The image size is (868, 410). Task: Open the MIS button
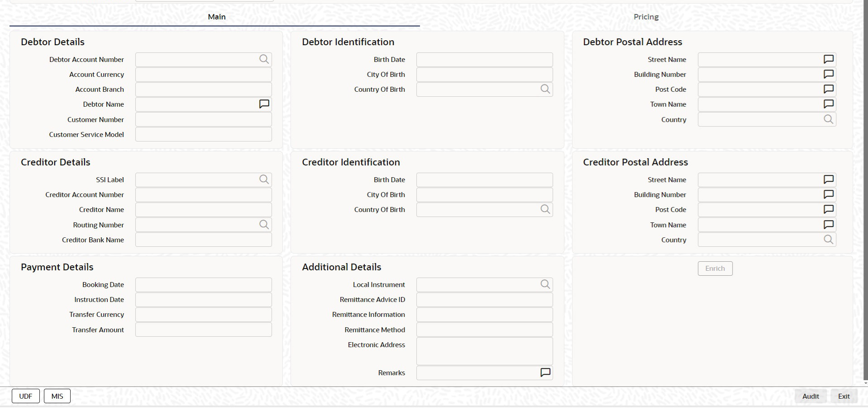(x=57, y=396)
